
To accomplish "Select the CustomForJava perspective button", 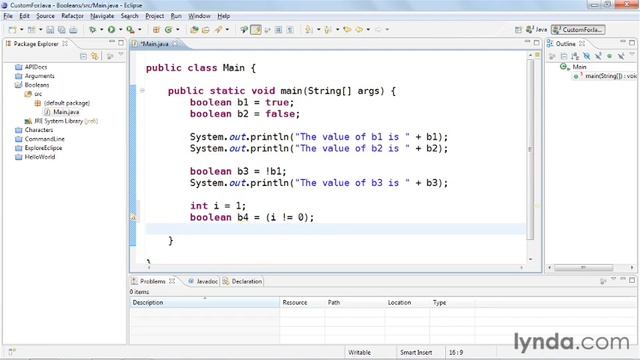I will coord(578,29).
